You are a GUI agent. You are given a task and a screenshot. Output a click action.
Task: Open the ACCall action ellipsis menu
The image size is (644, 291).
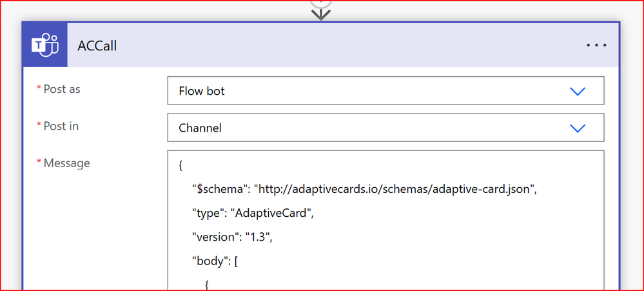click(596, 45)
